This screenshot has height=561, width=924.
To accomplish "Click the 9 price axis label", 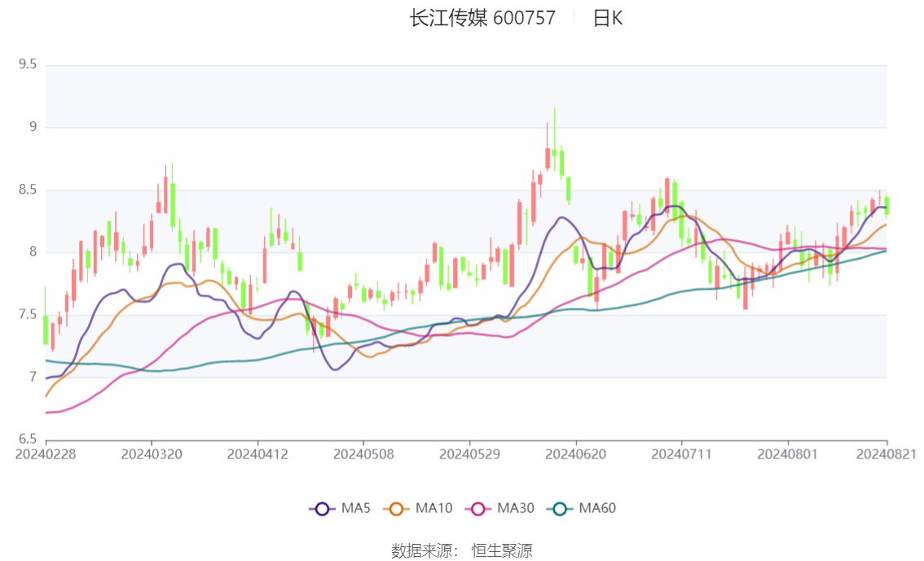I will coord(33,126).
